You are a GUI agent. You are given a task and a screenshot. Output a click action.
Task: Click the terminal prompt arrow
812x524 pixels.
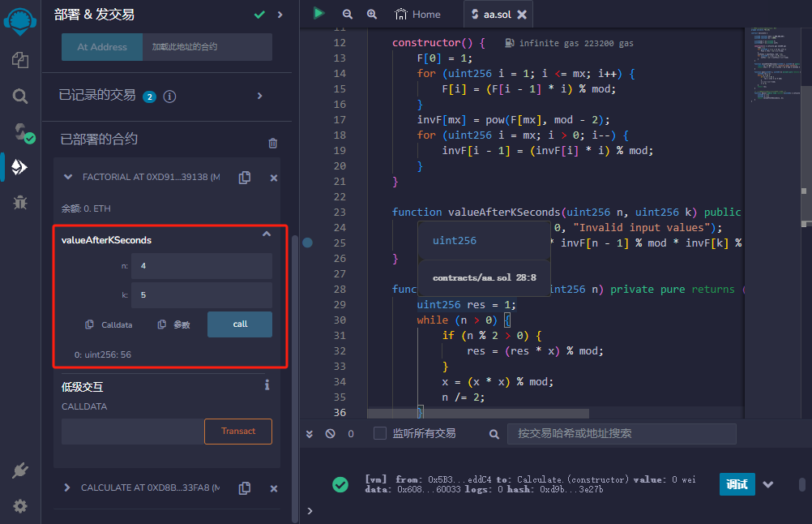point(310,511)
